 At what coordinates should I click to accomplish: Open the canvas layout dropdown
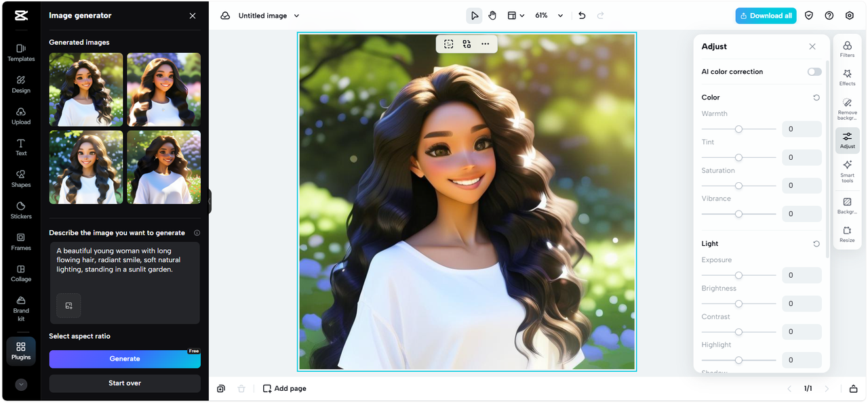click(516, 16)
